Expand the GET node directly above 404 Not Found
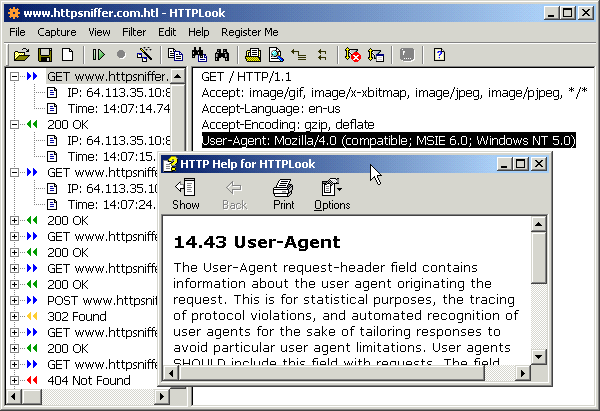 (x=14, y=364)
